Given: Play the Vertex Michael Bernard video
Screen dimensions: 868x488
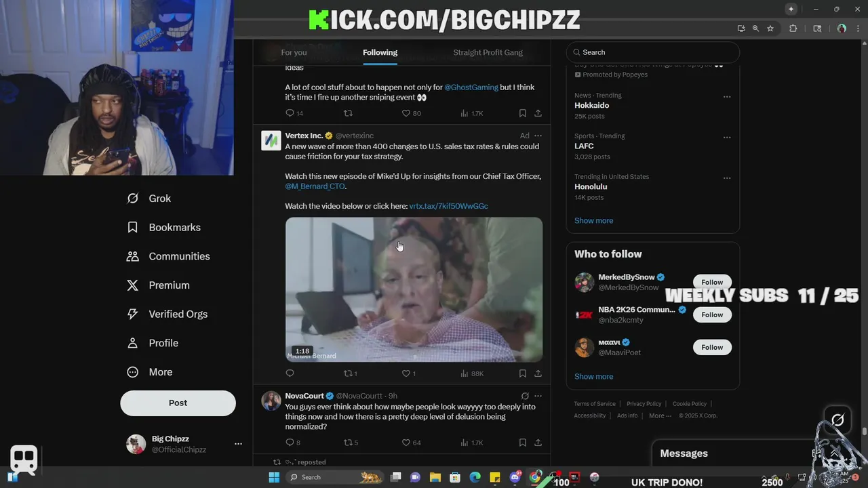Looking at the screenshot, I should tap(414, 289).
